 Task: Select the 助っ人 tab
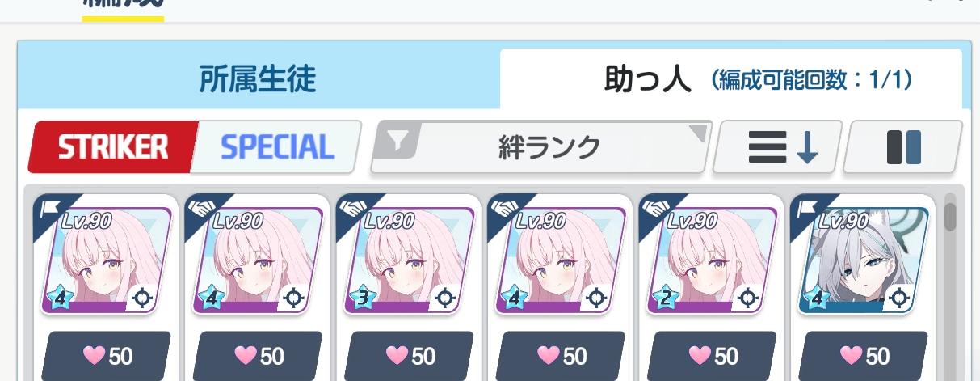click(x=731, y=79)
